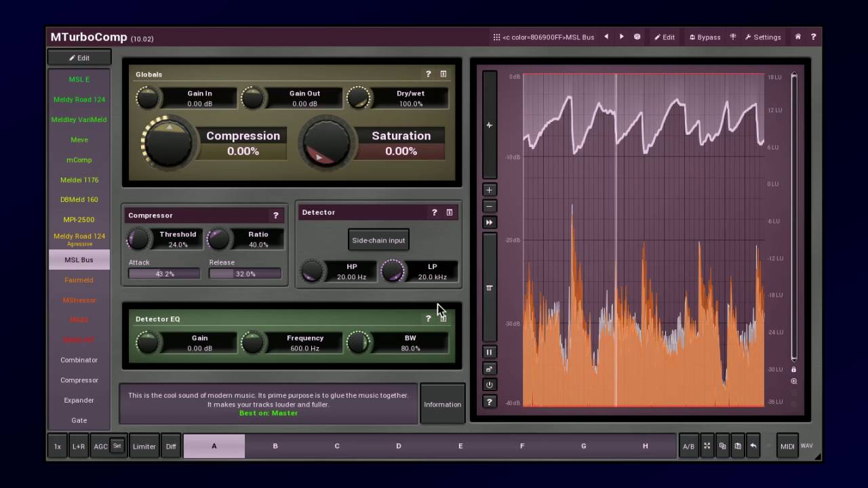
Task: Select the Fairmeld device
Action: pos(79,280)
